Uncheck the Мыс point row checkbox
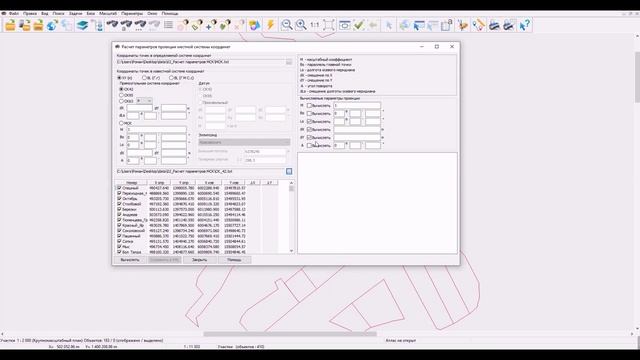Screen dimensions: 640x360 [119, 247]
